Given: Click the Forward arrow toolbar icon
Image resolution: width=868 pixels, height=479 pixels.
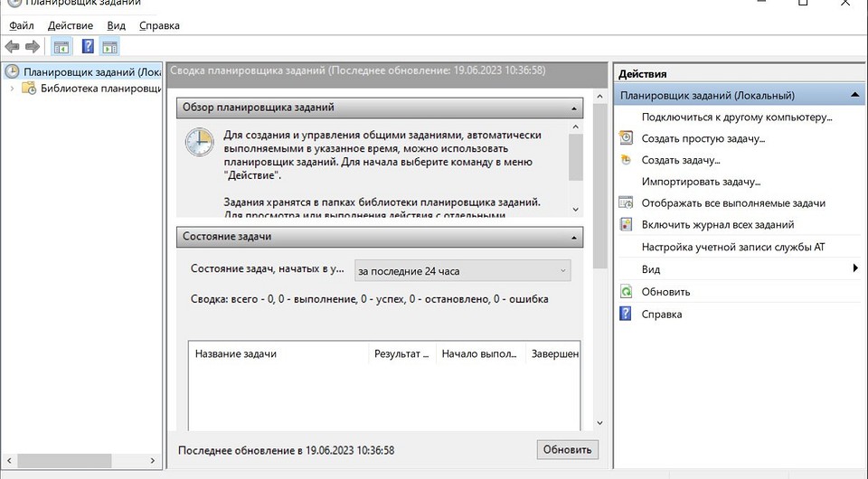Looking at the screenshot, I should tap(33, 46).
